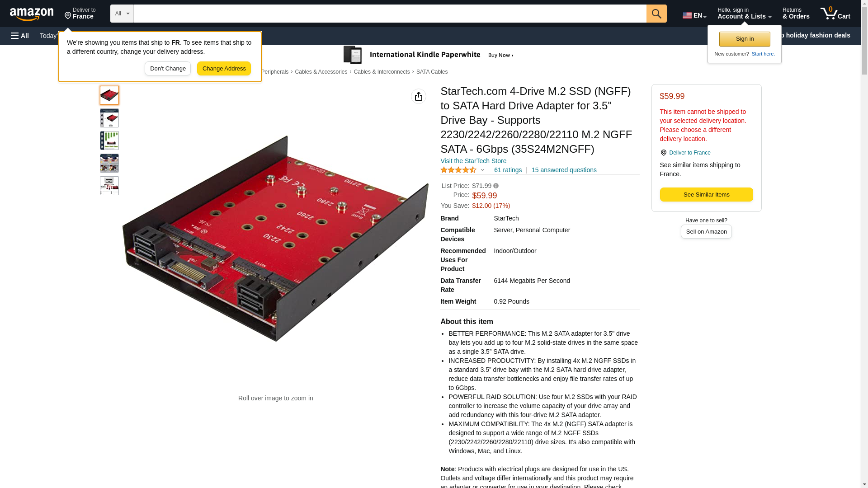This screenshot has height=488, width=868.
Task: Open Returns & Orders
Action: [796, 14]
